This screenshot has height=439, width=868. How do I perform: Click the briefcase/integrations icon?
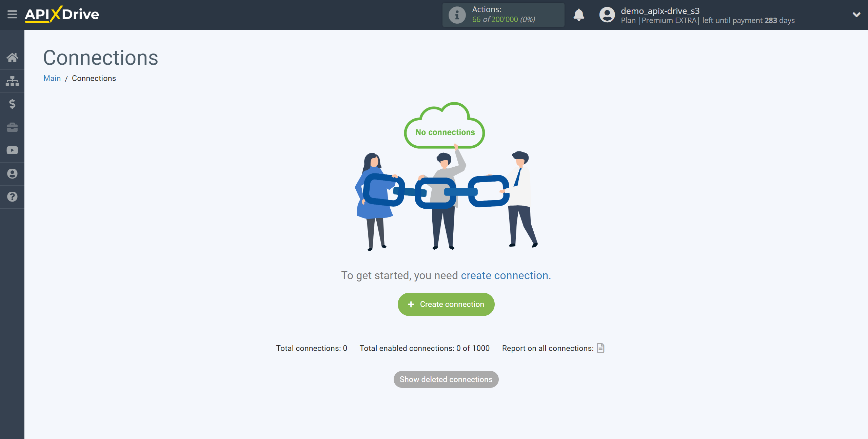(x=12, y=127)
